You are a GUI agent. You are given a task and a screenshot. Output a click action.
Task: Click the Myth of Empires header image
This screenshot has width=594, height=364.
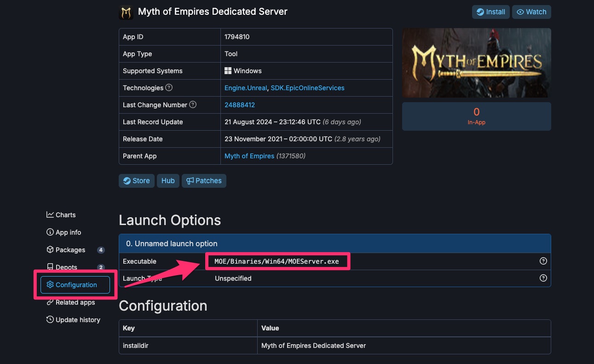pos(476,63)
